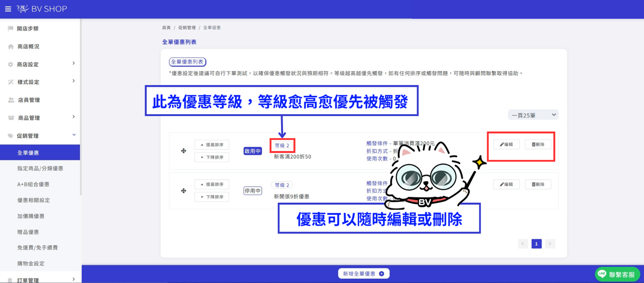The height and width of the screenshot is (283, 644).
Task: Click the flag icon beside 開店步驟
Action: tap(10, 29)
